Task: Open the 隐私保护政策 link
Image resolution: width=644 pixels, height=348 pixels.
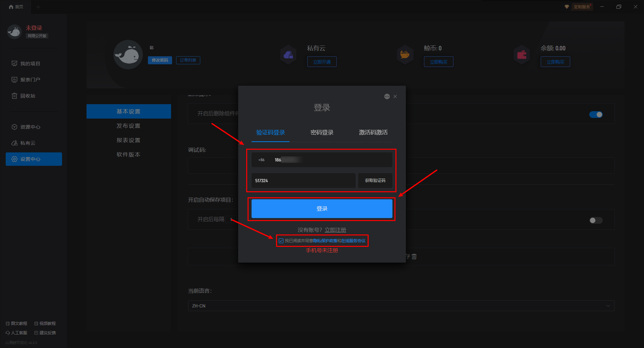Action: coord(325,241)
